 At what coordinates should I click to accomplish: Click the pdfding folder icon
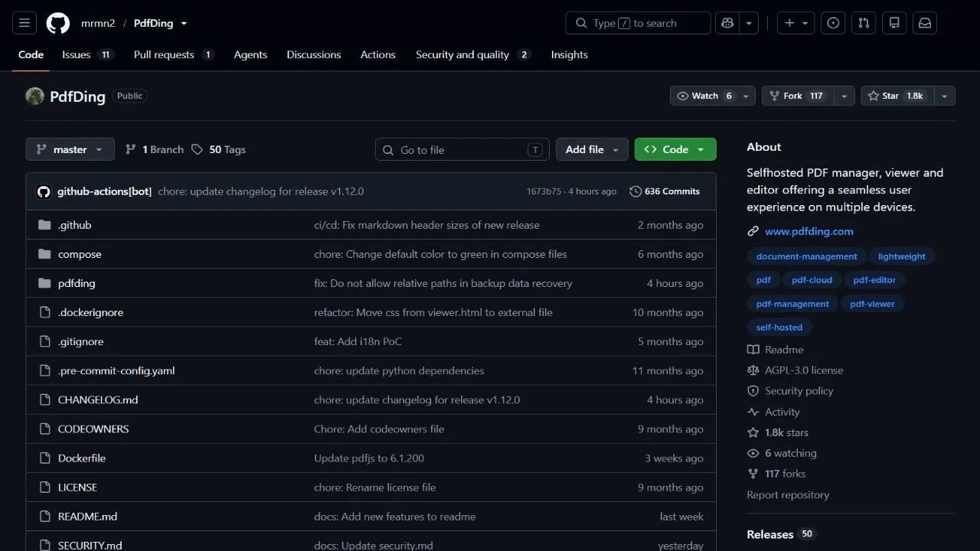(44, 283)
